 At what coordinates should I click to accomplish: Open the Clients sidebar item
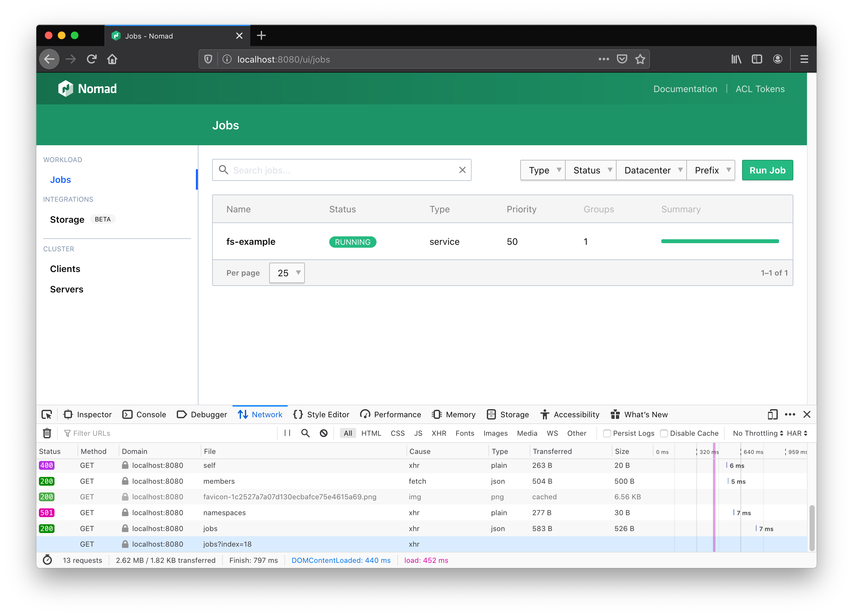(65, 269)
